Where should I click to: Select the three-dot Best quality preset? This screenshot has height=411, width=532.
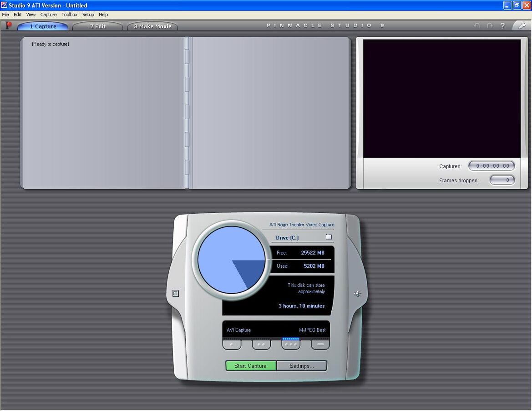[291, 345]
